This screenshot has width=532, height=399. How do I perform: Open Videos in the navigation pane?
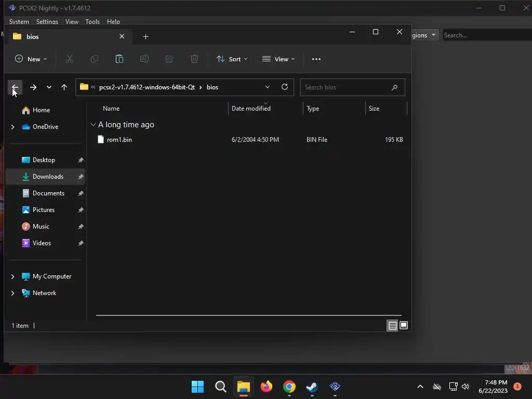pos(42,243)
